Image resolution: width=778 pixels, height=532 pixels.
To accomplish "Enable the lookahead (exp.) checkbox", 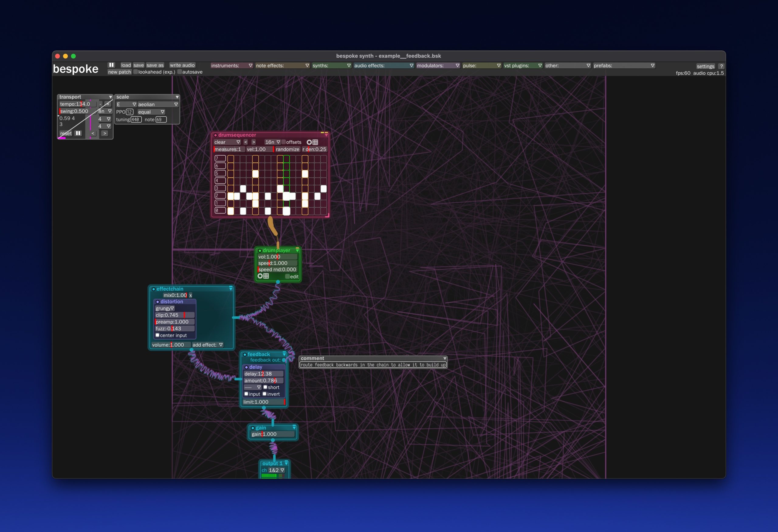I will tap(136, 72).
